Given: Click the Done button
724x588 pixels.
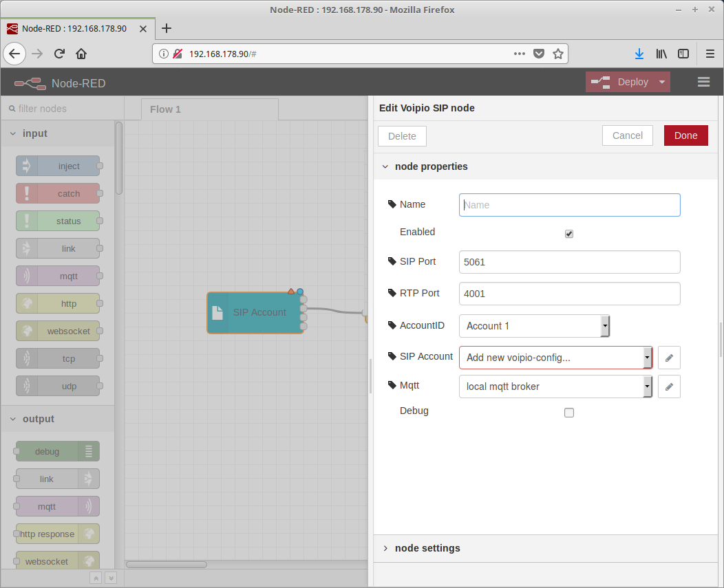Looking at the screenshot, I should [685, 135].
